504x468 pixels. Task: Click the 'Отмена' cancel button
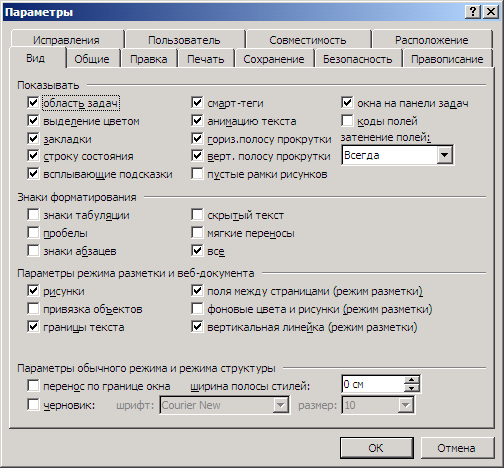pyautogui.click(x=456, y=448)
